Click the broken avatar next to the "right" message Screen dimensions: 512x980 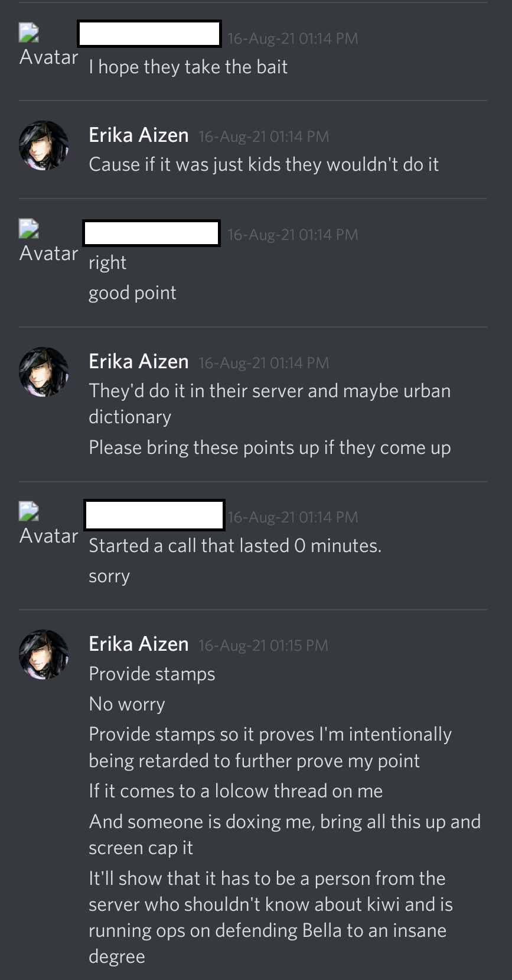pos(29,229)
